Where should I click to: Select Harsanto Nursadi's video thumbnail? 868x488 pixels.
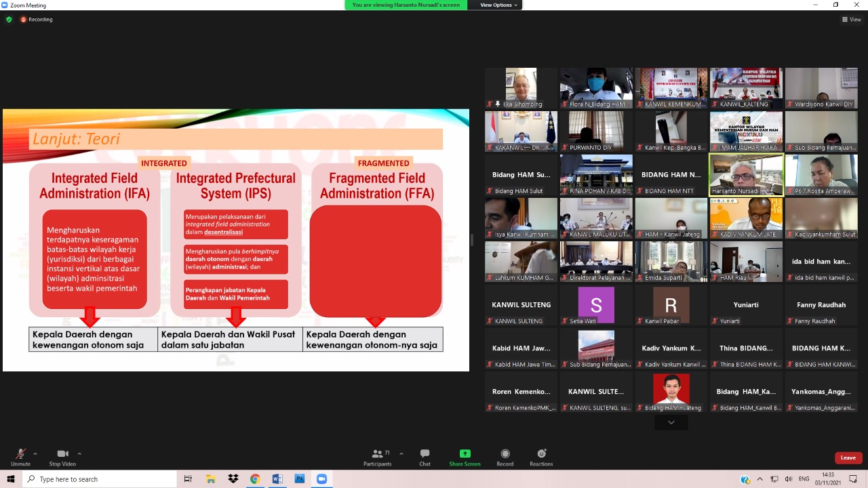pyautogui.click(x=745, y=174)
